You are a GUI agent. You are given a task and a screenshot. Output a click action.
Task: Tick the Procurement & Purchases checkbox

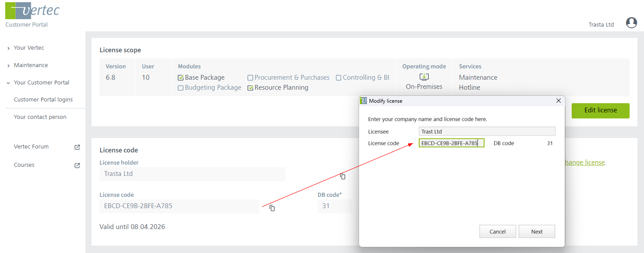(251, 78)
